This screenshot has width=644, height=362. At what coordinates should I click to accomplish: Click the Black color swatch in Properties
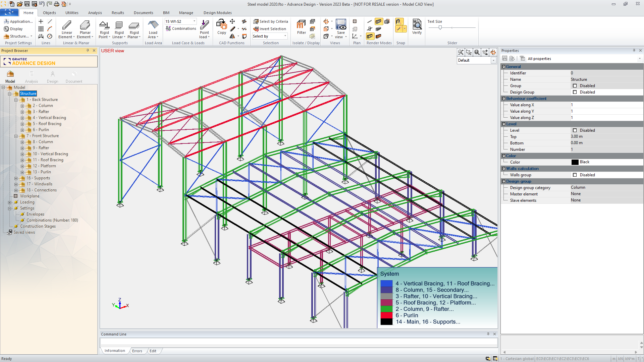click(575, 162)
